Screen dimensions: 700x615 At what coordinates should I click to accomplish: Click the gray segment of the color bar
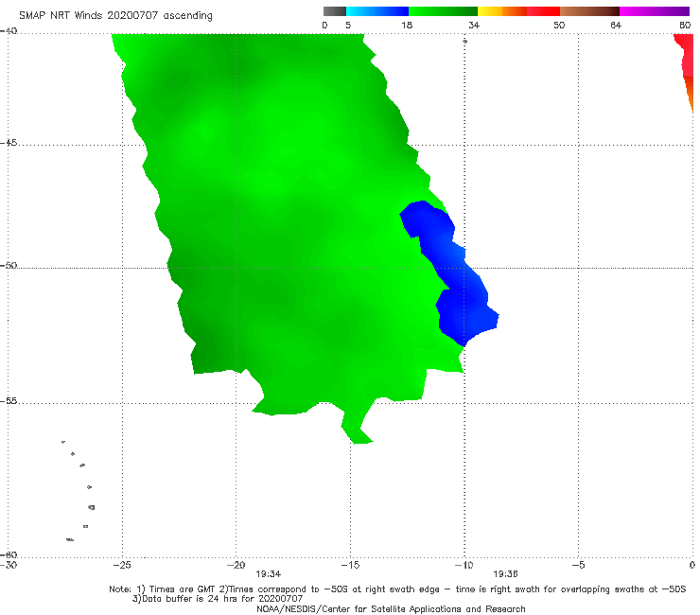335,11
